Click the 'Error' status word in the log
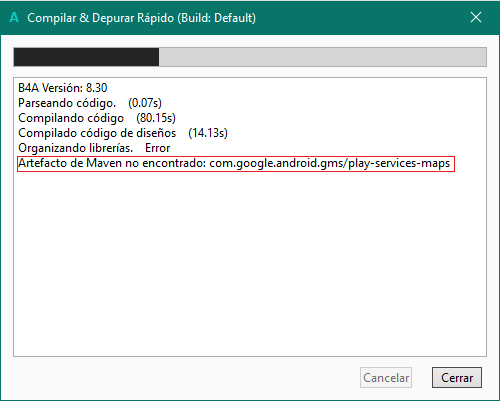 (158, 148)
